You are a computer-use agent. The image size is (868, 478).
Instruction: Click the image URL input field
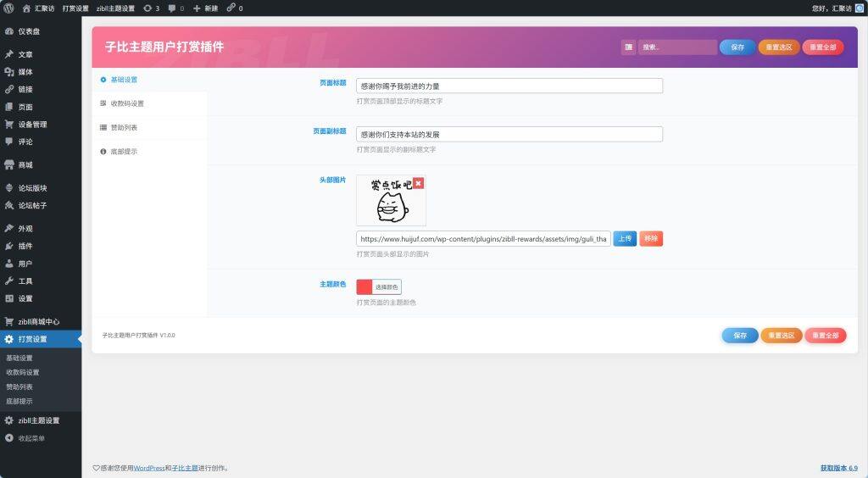click(483, 238)
